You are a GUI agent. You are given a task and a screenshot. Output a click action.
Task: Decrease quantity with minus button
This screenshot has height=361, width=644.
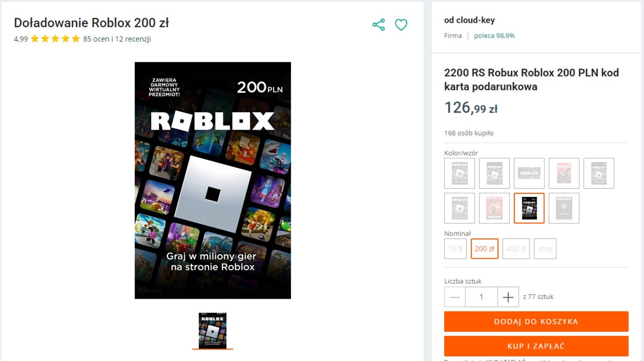(x=455, y=297)
